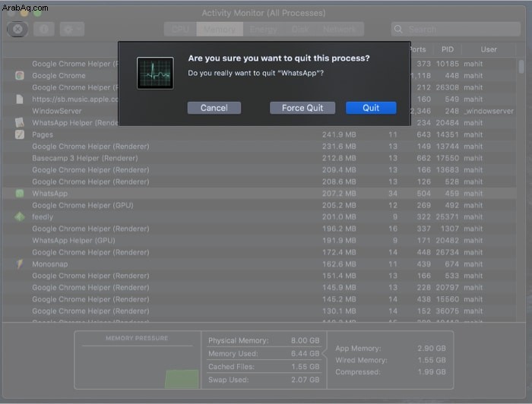The image size is (532, 404).
Task: Click the process list scrollbar
Action: tap(521, 67)
